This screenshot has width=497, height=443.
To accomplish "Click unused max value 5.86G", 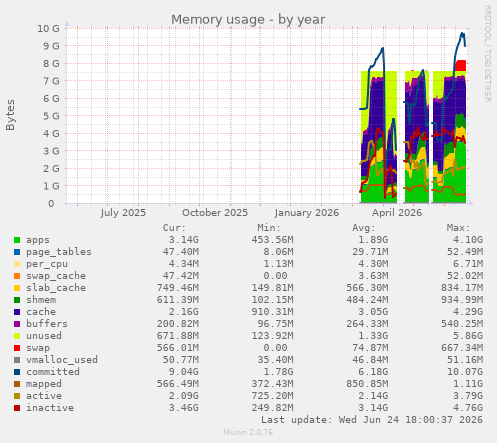I will coord(468,336).
